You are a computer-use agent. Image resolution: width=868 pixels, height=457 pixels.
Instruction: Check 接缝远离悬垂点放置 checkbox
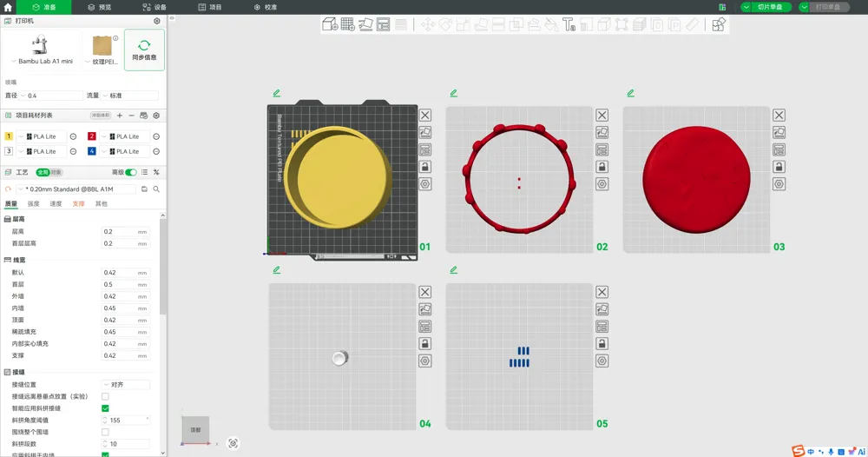(x=105, y=397)
